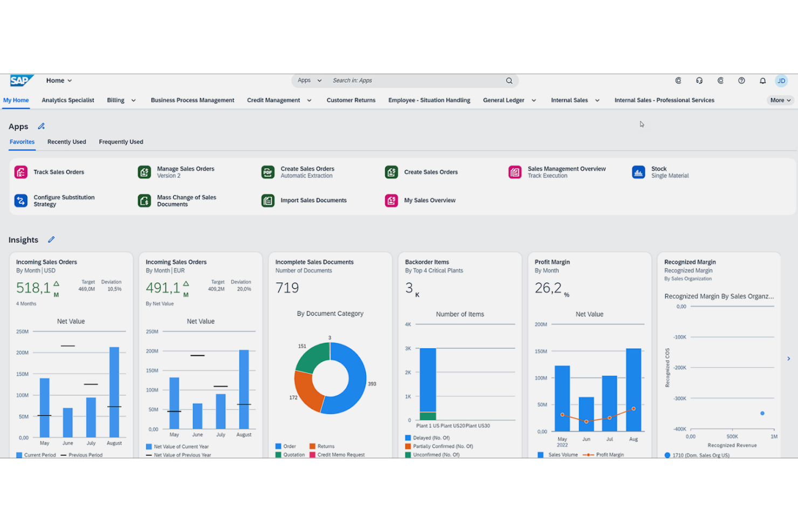Click the Delayed (No. Of) legend swatch
Screen dimensions: 798x532
(x=408, y=438)
